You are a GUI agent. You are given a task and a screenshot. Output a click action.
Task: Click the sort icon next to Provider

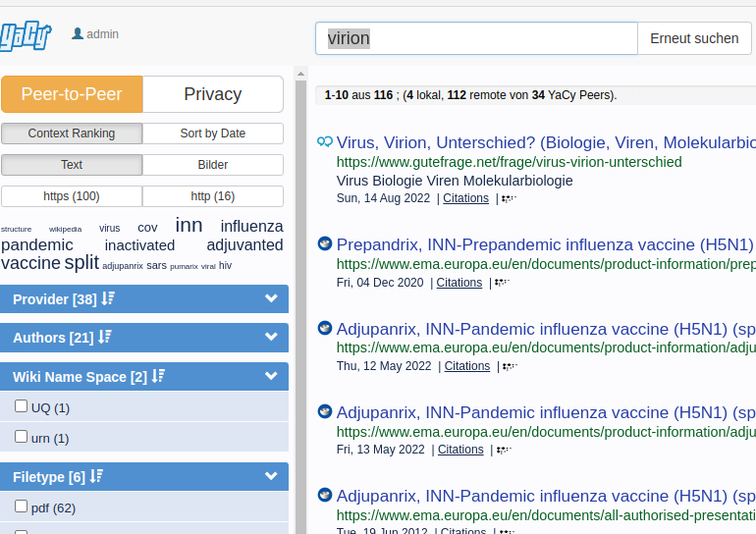[108, 298]
